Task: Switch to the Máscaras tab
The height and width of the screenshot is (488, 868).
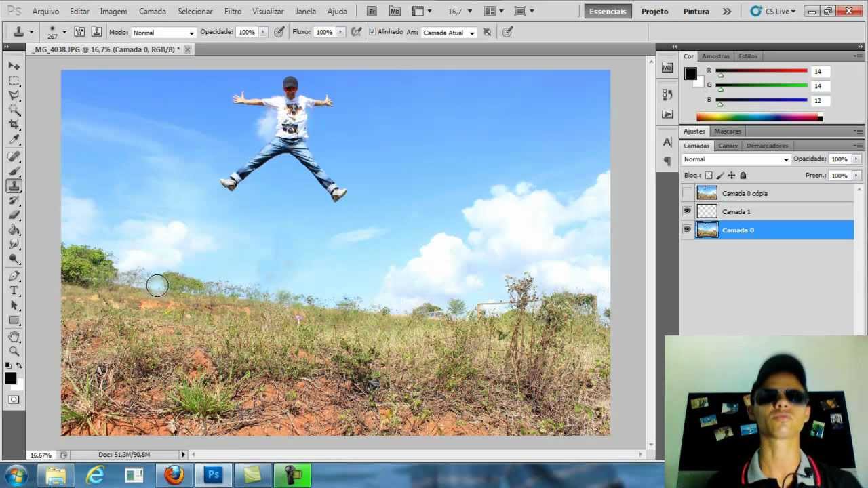Action: (x=727, y=131)
